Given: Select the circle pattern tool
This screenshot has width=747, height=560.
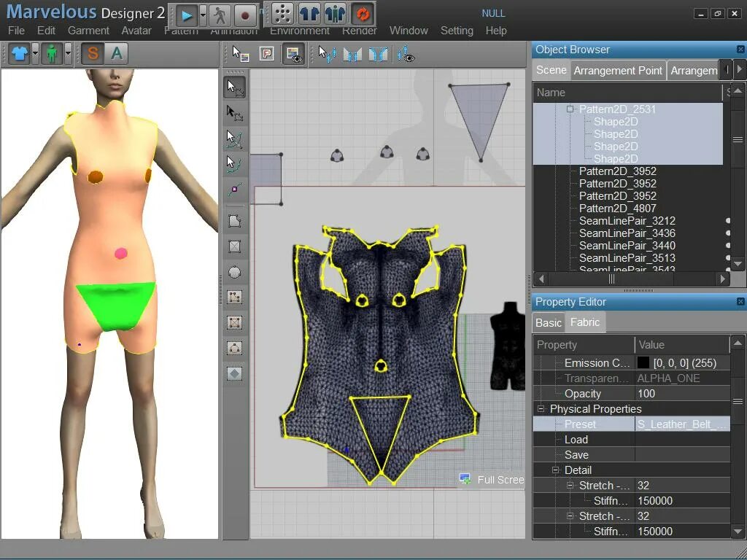Looking at the screenshot, I should [x=234, y=273].
